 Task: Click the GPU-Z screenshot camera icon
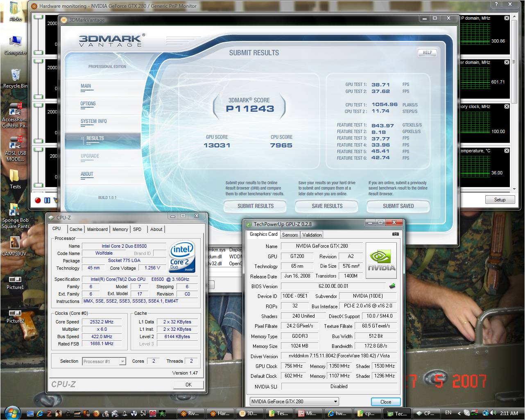tap(395, 234)
